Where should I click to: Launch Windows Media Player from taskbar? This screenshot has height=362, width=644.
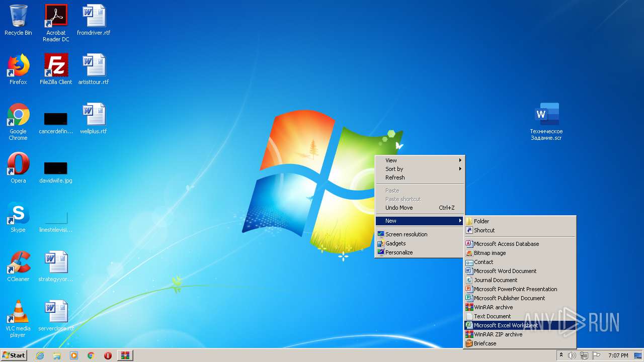(x=74, y=355)
